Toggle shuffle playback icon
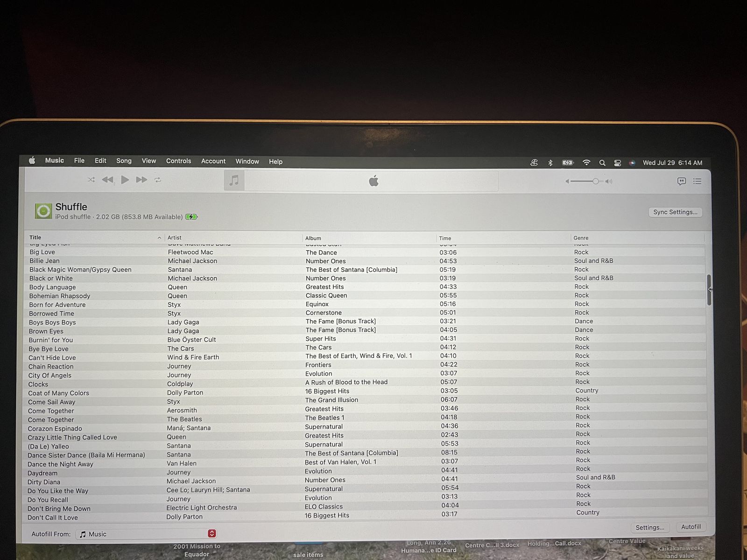The height and width of the screenshot is (560, 747). [91, 180]
